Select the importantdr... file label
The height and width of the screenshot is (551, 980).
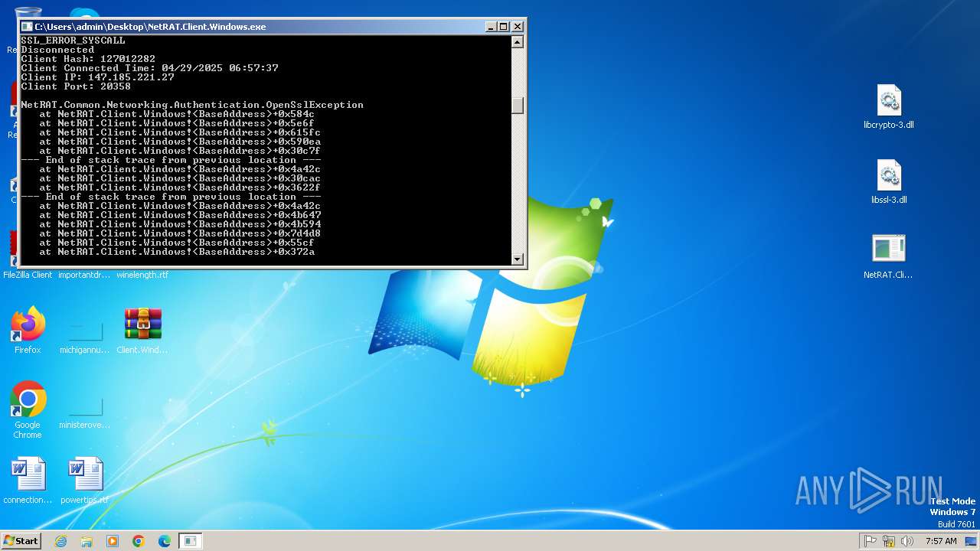click(85, 275)
